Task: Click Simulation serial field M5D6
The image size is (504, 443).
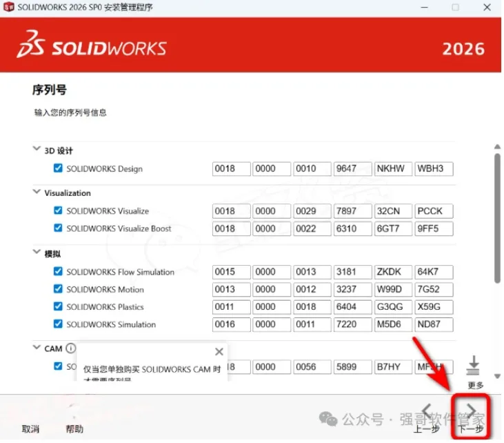Action: 393,324
